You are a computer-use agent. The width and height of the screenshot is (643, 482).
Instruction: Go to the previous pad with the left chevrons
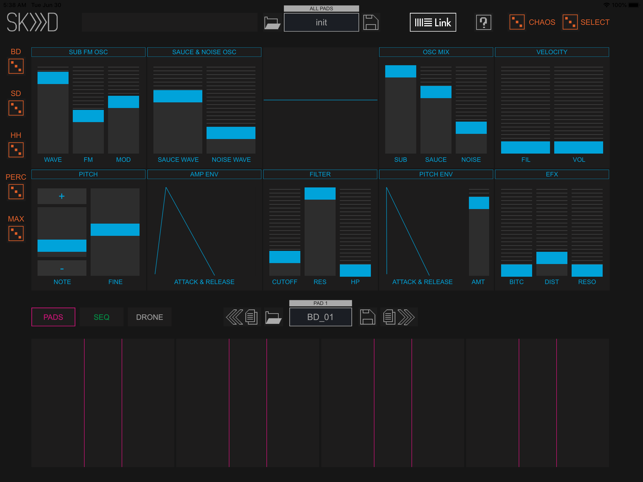click(x=234, y=317)
